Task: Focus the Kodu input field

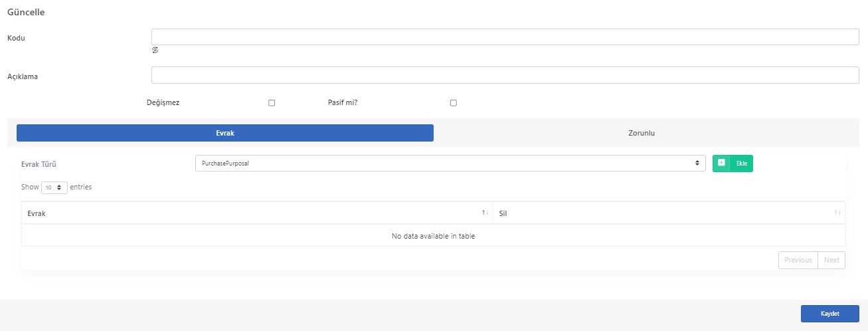Action: point(505,37)
